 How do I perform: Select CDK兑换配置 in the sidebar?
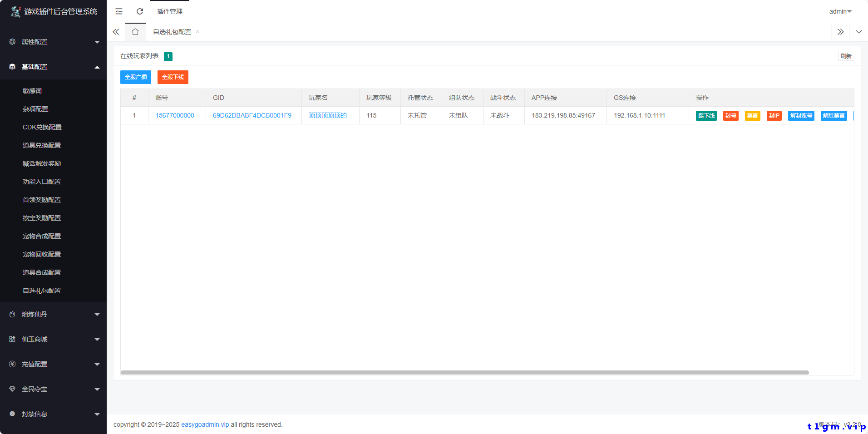pyautogui.click(x=42, y=127)
